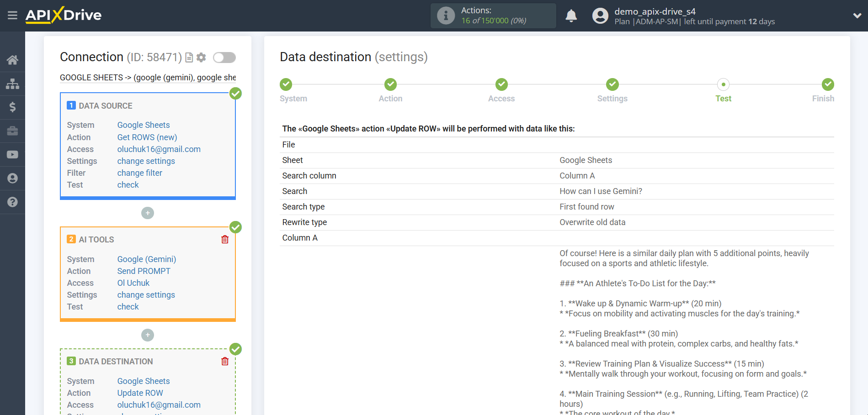868x415 pixels.
Task: Add a step after AI TOOLS block
Action: click(x=148, y=335)
